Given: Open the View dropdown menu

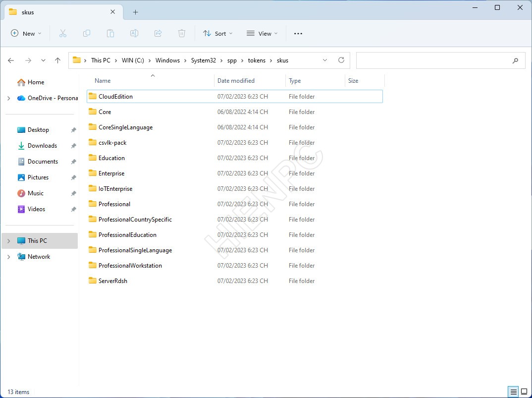Looking at the screenshot, I should tap(262, 33).
